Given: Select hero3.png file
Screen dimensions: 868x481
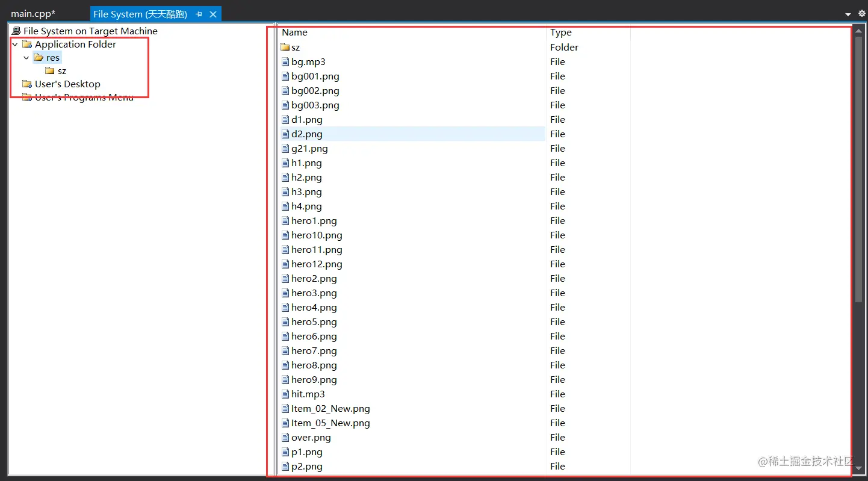Looking at the screenshot, I should click(314, 293).
